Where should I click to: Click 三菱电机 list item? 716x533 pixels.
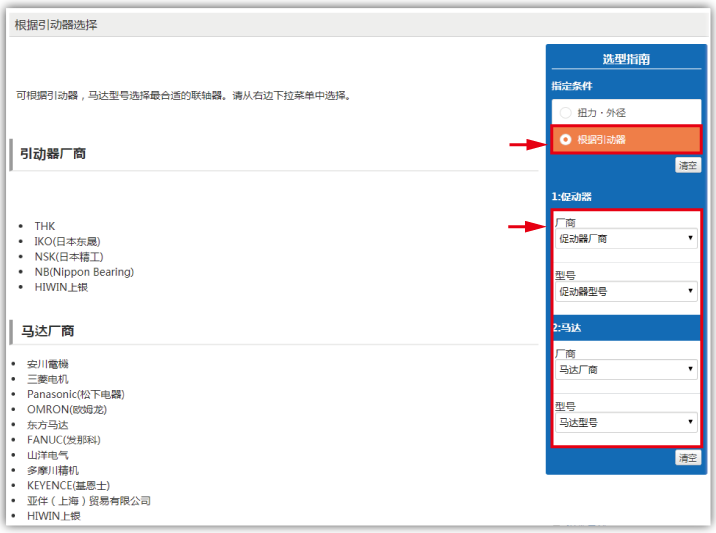tap(48, 379)
